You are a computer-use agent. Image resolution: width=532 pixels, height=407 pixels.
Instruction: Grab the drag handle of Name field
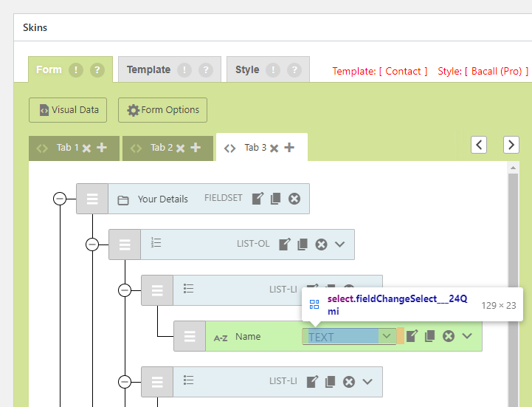click(x=190, y=336)
